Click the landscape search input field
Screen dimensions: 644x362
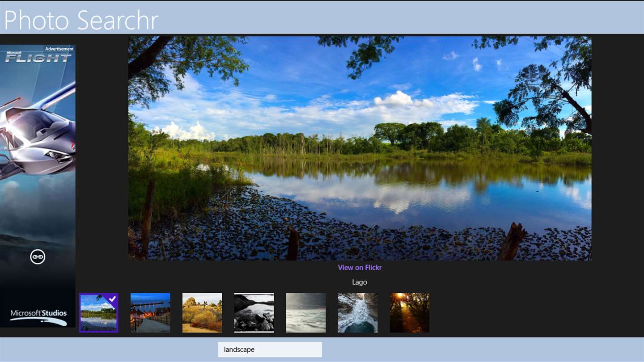pyautogui.click(x=270, y=349)
